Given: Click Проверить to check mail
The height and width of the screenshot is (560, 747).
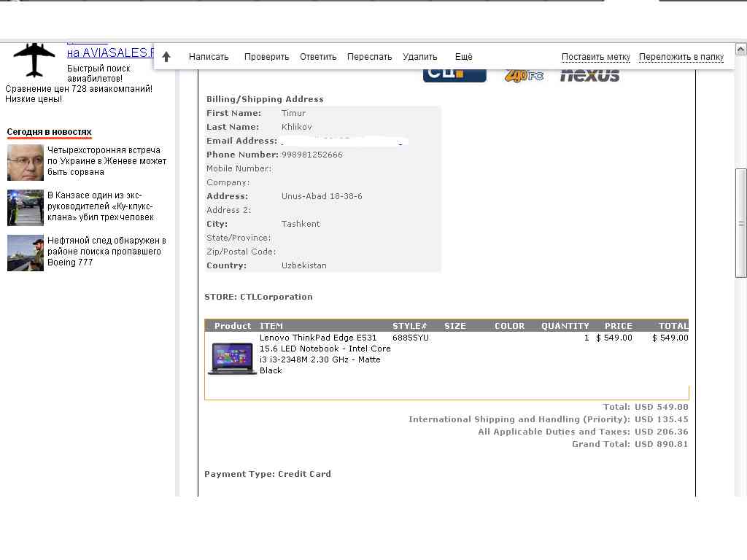Looking at the screenshot, I should point(266,57).
